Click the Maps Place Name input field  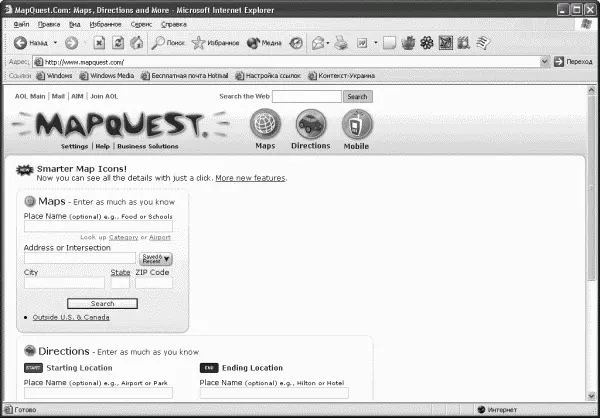point(98,226)
